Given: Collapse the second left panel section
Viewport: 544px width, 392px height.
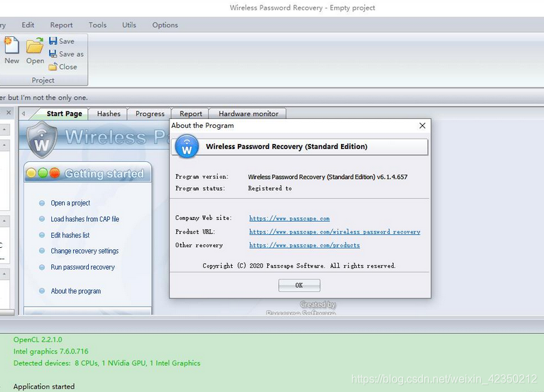Looking at the screenshot, I should 4,145.
